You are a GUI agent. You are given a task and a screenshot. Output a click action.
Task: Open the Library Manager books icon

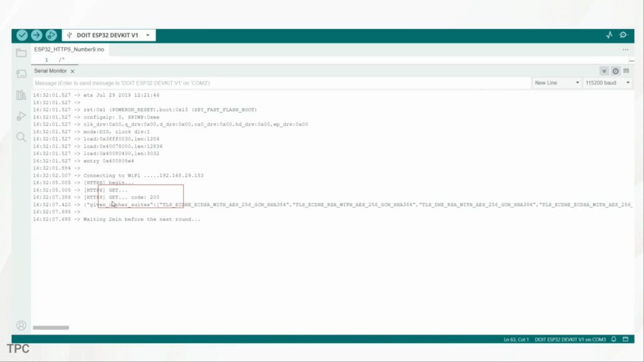coord(21,95)
